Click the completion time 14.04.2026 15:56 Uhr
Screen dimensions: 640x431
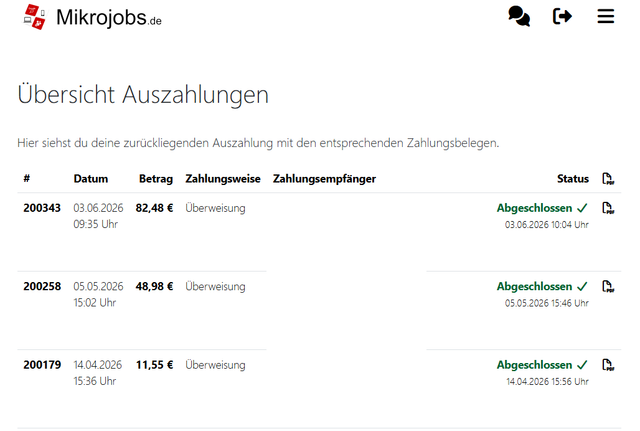[548, 382]
